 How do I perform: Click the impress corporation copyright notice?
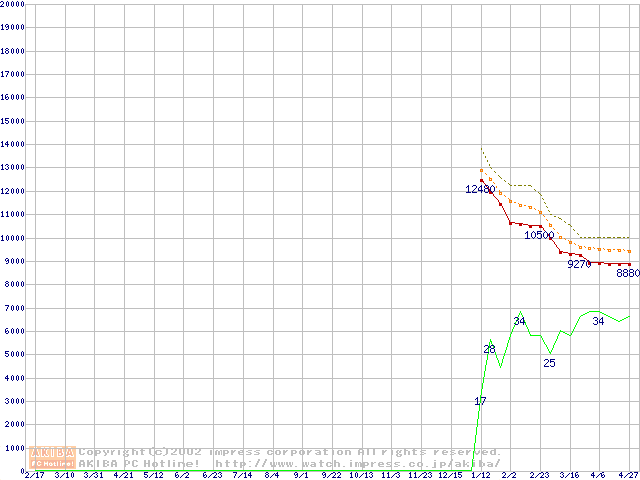[290, 452]
